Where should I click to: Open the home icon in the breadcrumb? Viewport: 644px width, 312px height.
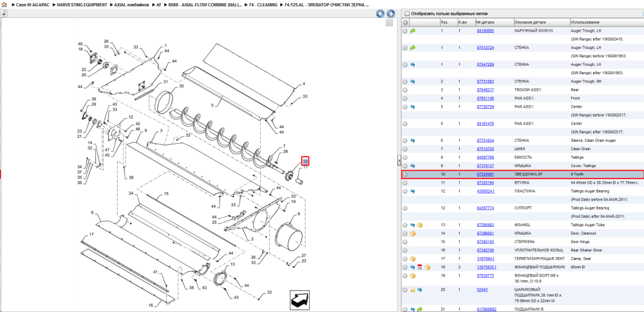(4, 5)
